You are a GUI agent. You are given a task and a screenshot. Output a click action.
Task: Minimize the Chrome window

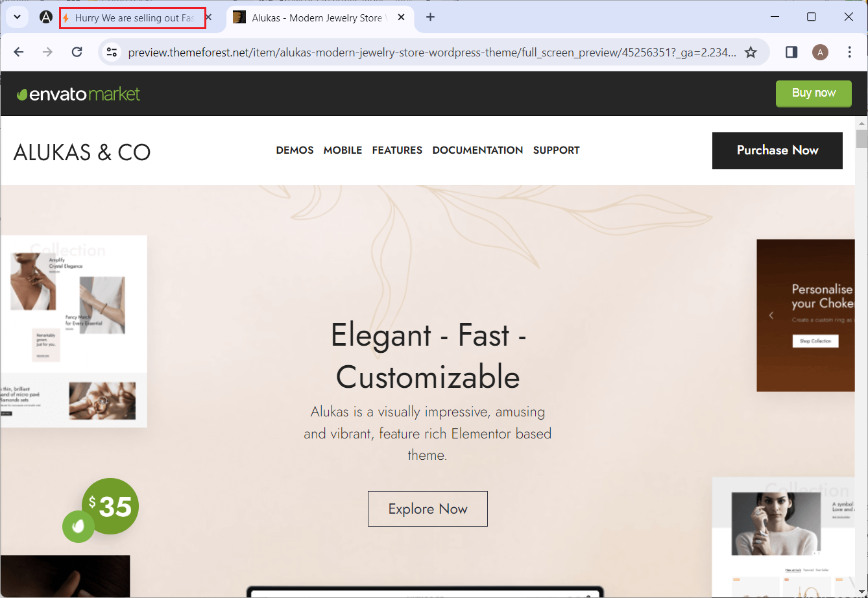774,18
